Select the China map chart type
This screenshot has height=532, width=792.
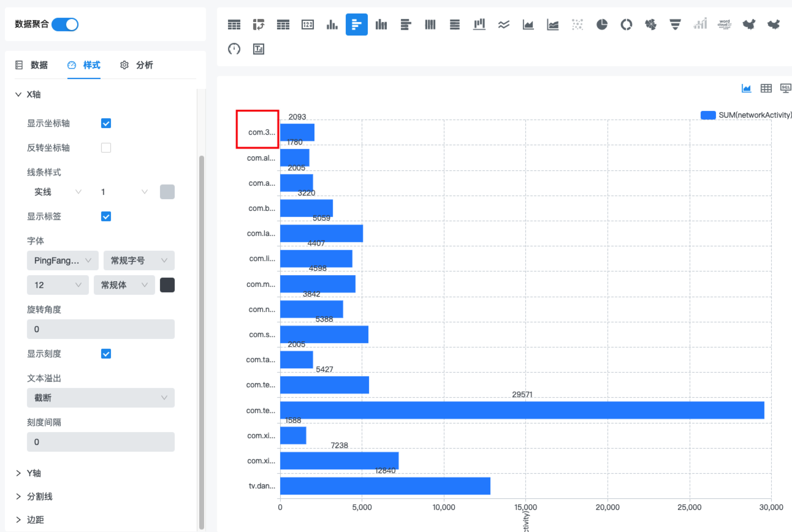(x=749, y=25)
